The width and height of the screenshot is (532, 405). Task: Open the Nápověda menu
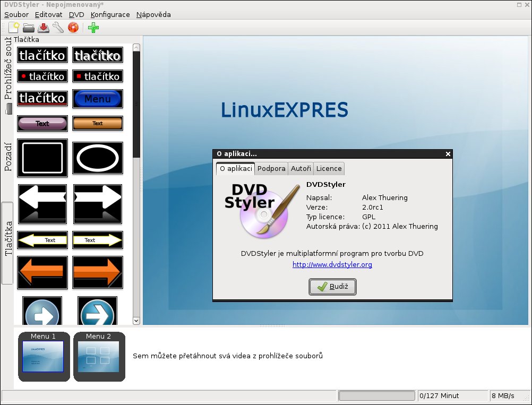coord(153,14)
